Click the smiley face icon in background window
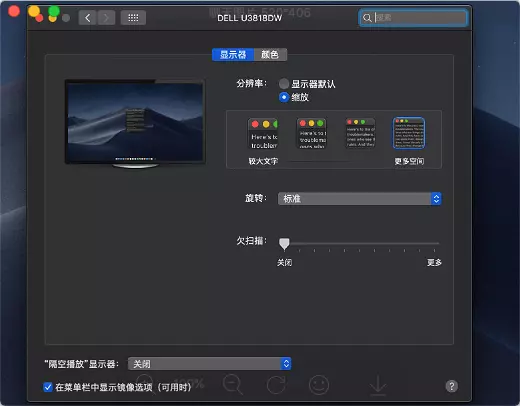 319,385
